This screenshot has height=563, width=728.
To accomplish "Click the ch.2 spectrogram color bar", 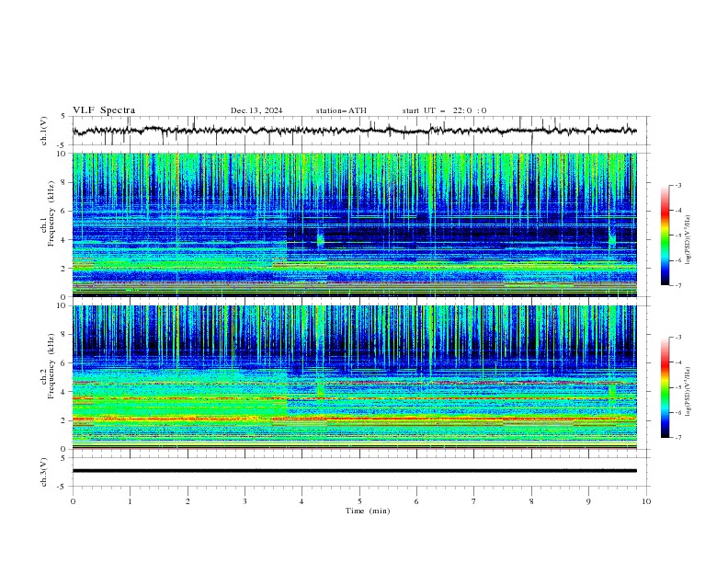I will point(665,387).
